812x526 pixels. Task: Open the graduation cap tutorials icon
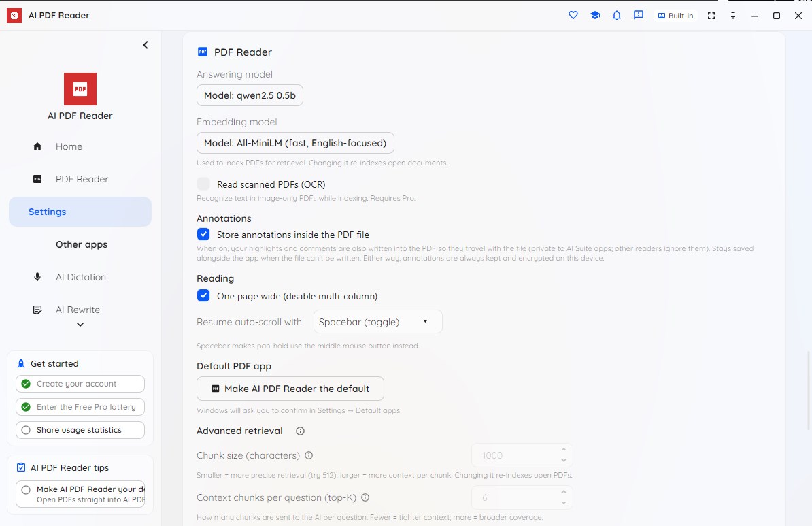click(x=595, y=15)
